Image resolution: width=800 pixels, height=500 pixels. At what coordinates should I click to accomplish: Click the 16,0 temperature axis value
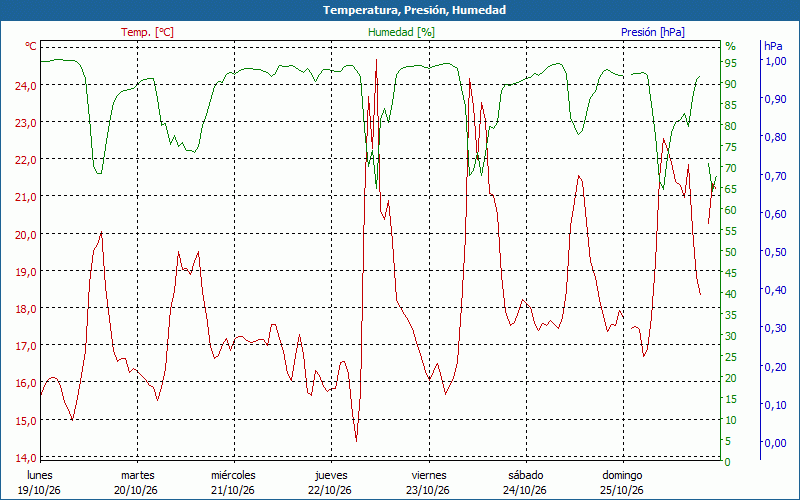pos(26,384)
